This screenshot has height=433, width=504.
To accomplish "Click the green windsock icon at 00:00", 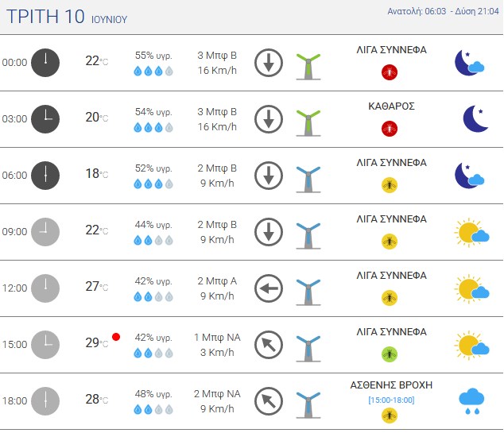I will point(308,67).
